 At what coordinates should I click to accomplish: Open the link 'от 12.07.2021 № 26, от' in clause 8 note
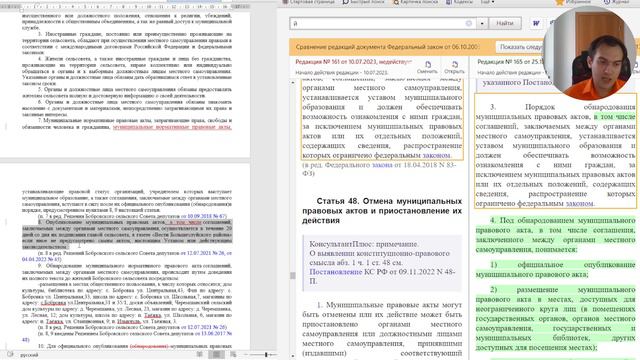(206, 253)
